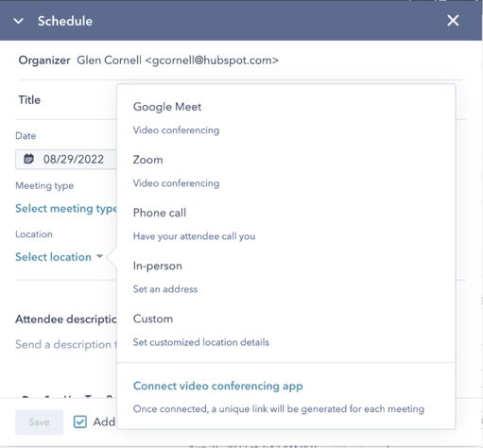Image resolution: width=483 pixels, height=448 pixels.
Task: Open Select meeting type dropdown
Action: (66, 209)
